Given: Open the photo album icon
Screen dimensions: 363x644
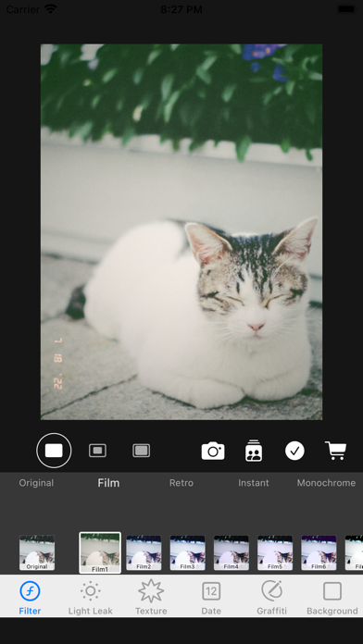Looking at the screenshot, I should point(254,451).
